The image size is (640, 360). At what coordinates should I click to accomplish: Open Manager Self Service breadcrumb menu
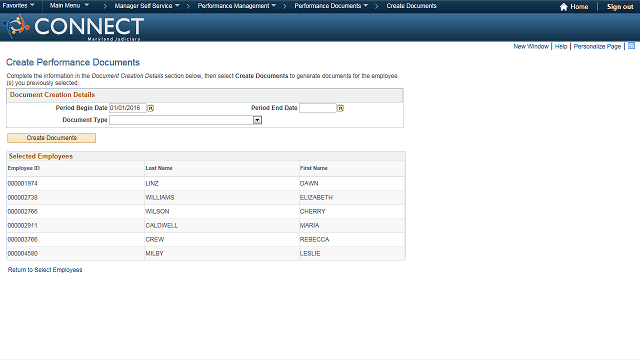pyautogui.click(x=147, y=6)
